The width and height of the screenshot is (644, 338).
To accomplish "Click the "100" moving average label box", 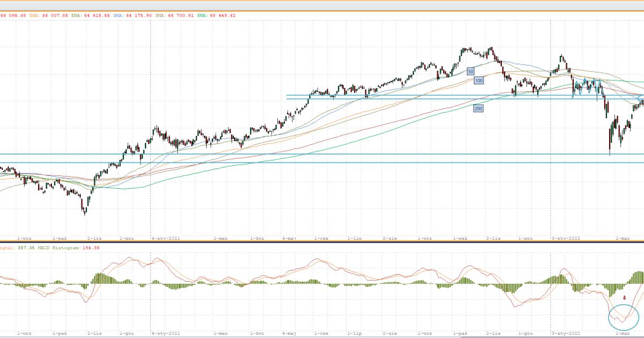I will tap(479, 80).
